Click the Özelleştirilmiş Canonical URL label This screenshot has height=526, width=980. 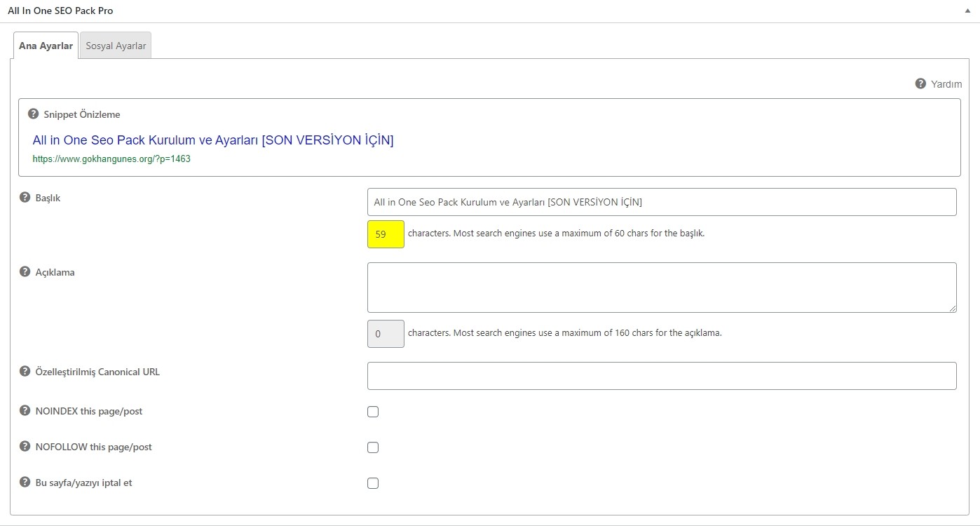pyautogui.click(x=97, y=372)
